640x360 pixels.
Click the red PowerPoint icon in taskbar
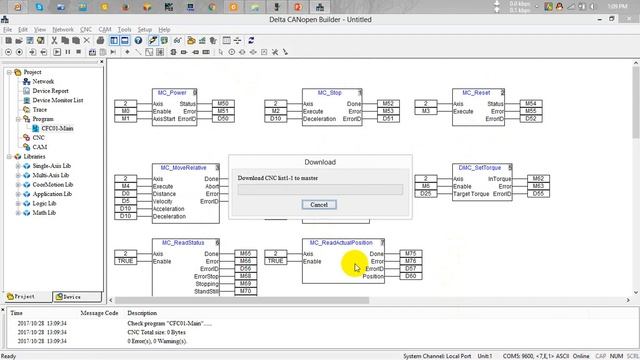click(298, 7)
